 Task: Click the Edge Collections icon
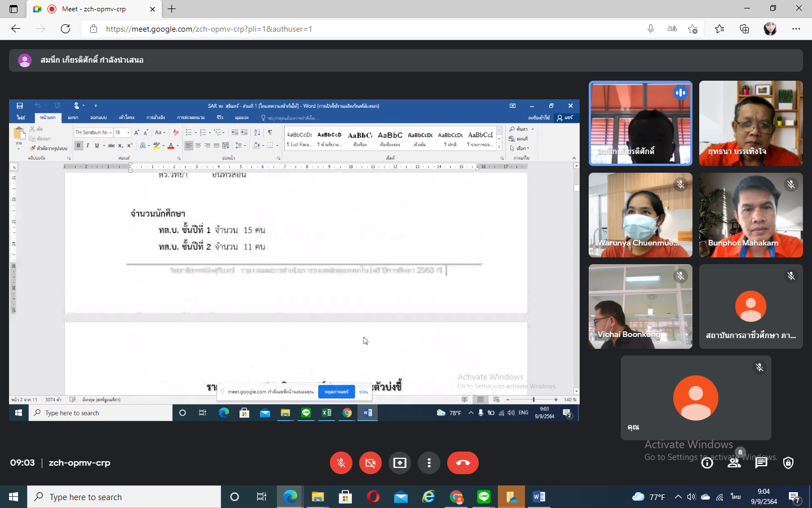point(744,29)
